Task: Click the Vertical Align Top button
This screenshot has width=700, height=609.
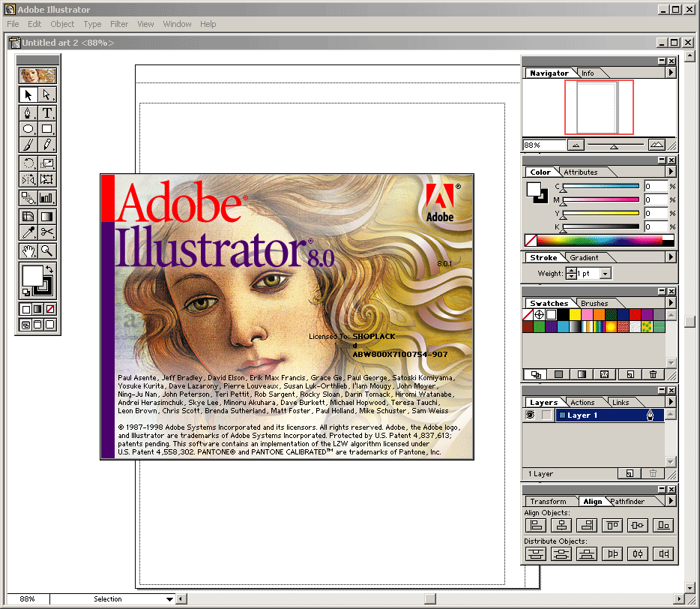Action: tap(612, 526)
